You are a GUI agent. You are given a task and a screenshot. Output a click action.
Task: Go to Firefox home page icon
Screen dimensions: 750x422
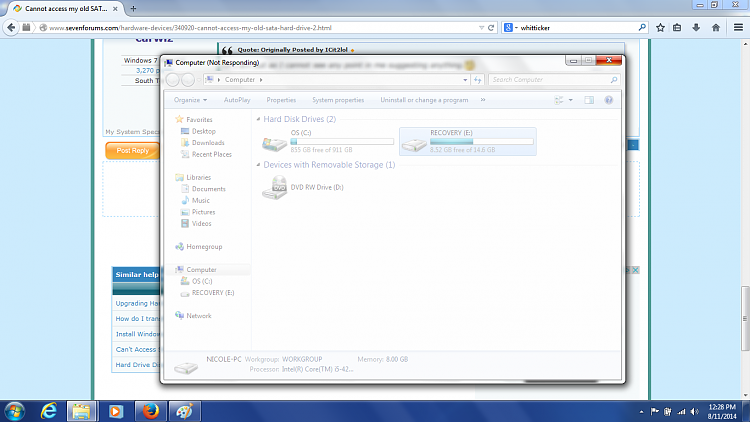[x=716, y=28]
